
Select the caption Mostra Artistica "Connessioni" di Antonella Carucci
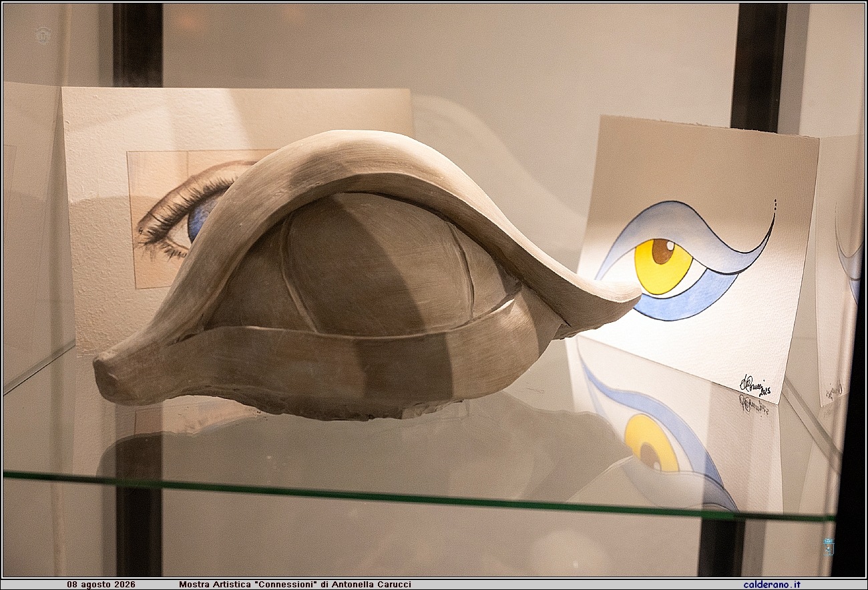point(295,585)
